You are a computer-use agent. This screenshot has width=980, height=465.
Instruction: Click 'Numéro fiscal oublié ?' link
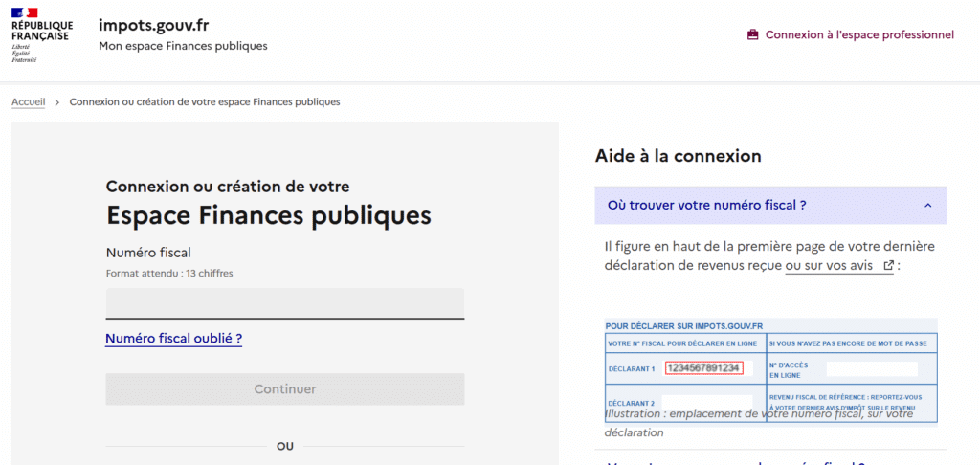pyautogui.click(x=174, y=339)
